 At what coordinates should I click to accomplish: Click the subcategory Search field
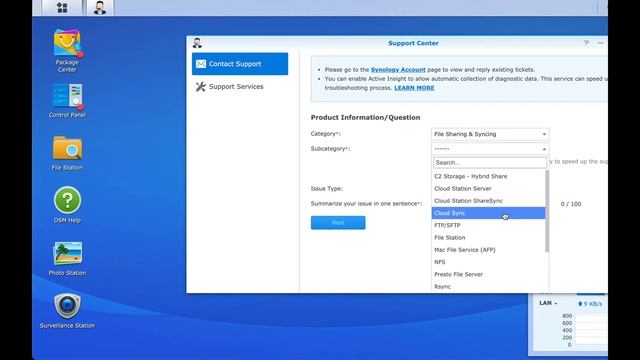click(489, 162)
